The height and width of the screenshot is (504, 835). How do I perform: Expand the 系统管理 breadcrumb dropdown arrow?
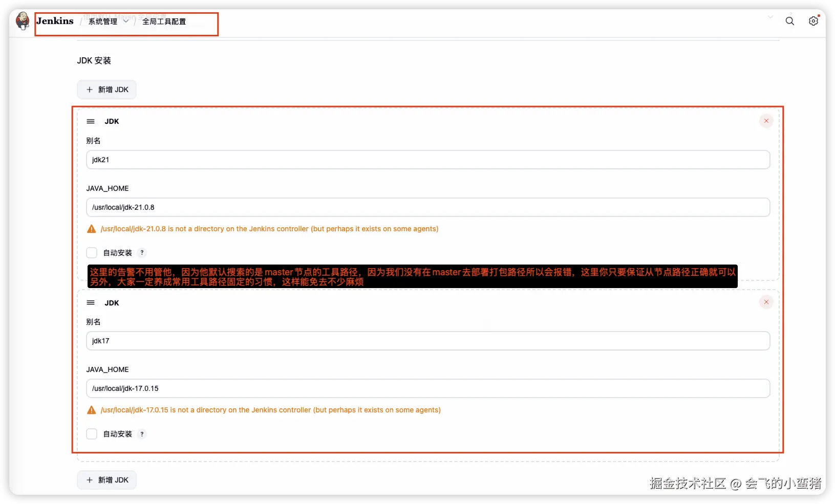(x=126, y=21)
